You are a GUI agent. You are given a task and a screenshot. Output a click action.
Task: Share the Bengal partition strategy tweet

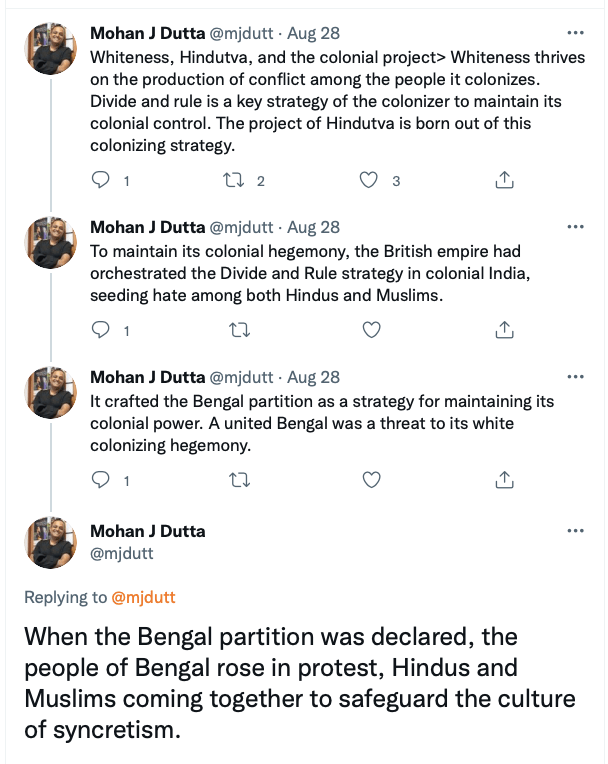coord(505,481)
